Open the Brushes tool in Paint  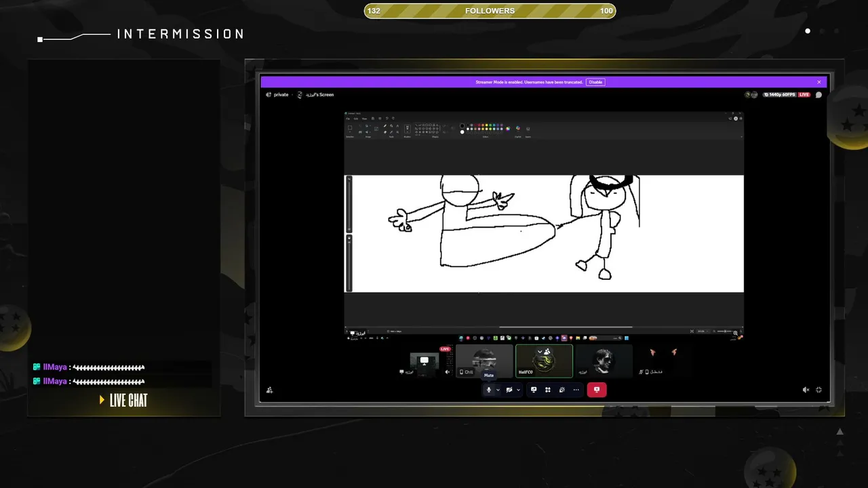(x=407, y=128)
